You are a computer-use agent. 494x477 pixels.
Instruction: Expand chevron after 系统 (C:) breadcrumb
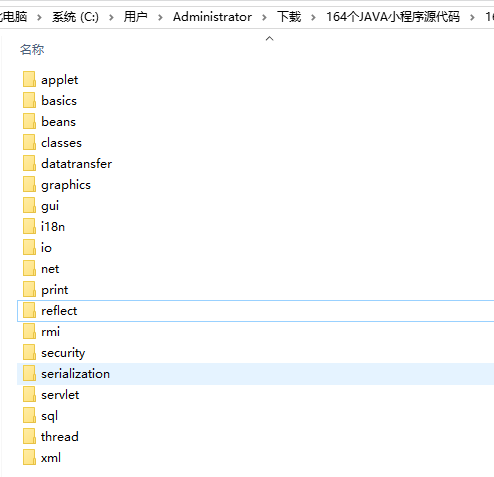111,17
